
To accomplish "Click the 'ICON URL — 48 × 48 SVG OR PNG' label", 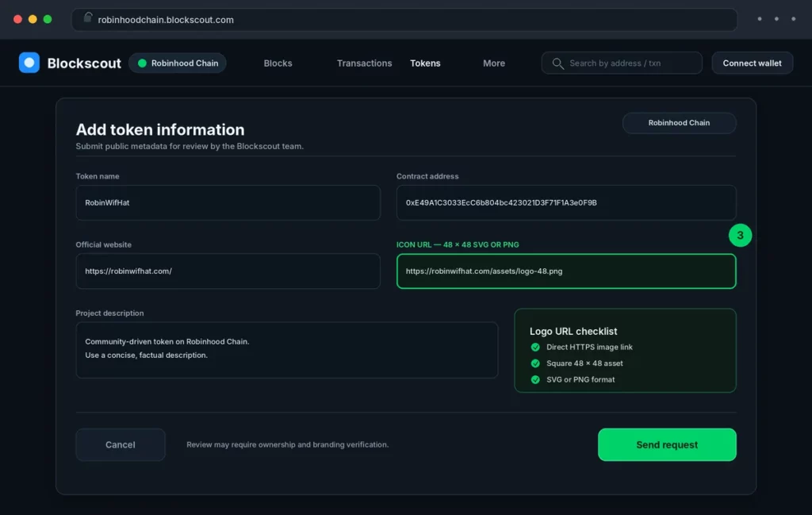I will [x=458, y=244].
